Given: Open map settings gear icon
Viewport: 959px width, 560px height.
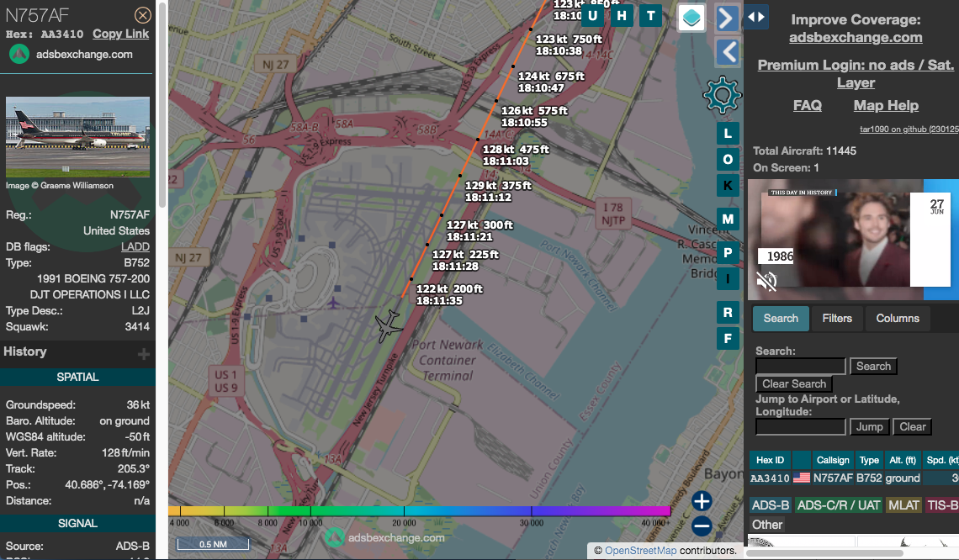Looking at the screenshot, I should point(723,95).
